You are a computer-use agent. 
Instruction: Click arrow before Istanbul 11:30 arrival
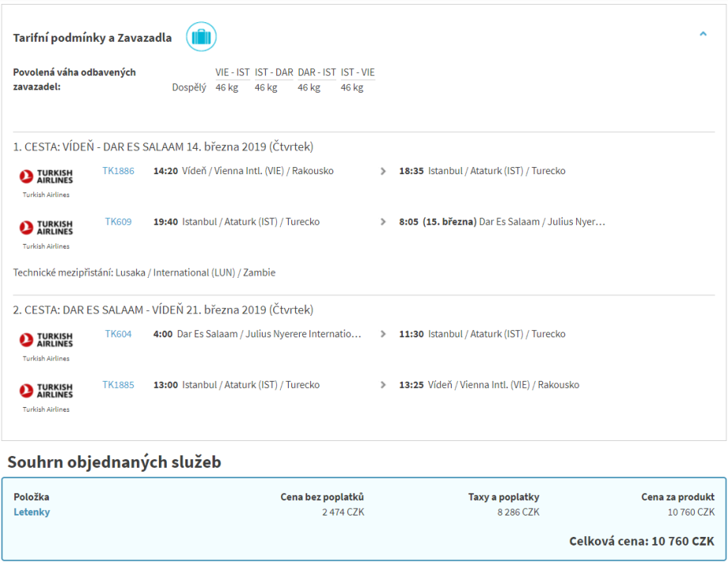(383, 334)
